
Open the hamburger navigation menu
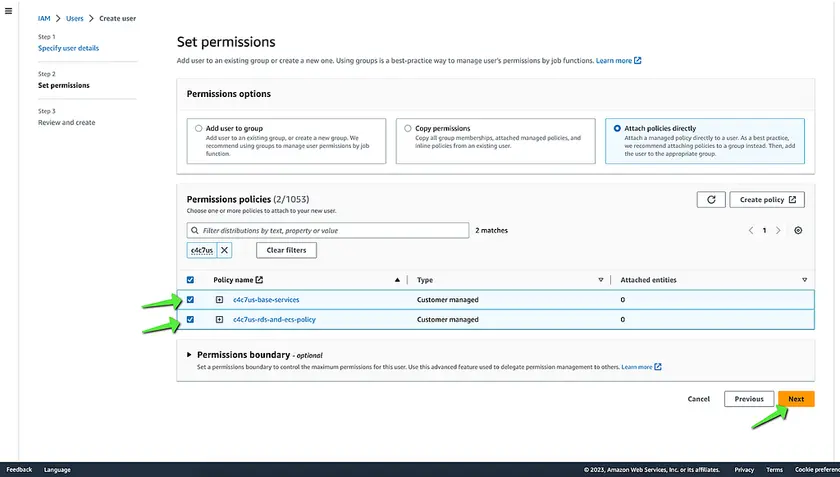click(x=8, y=11)
